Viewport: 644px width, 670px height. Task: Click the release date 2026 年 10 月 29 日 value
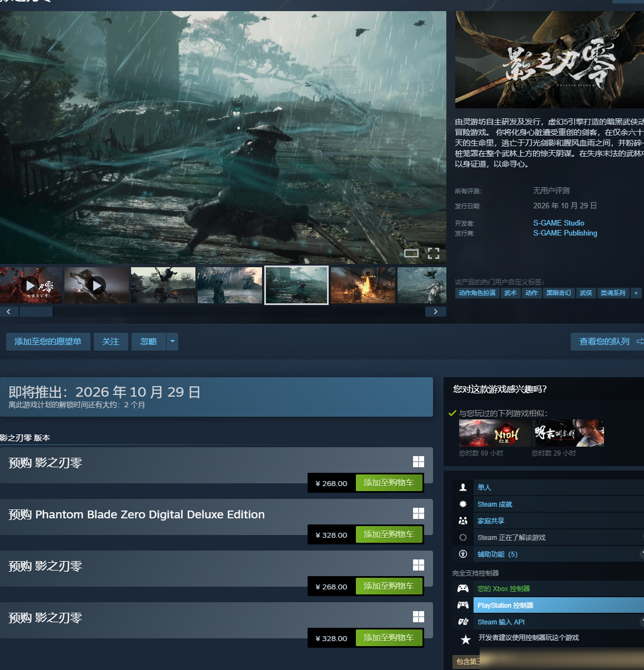tap(565, 206)
